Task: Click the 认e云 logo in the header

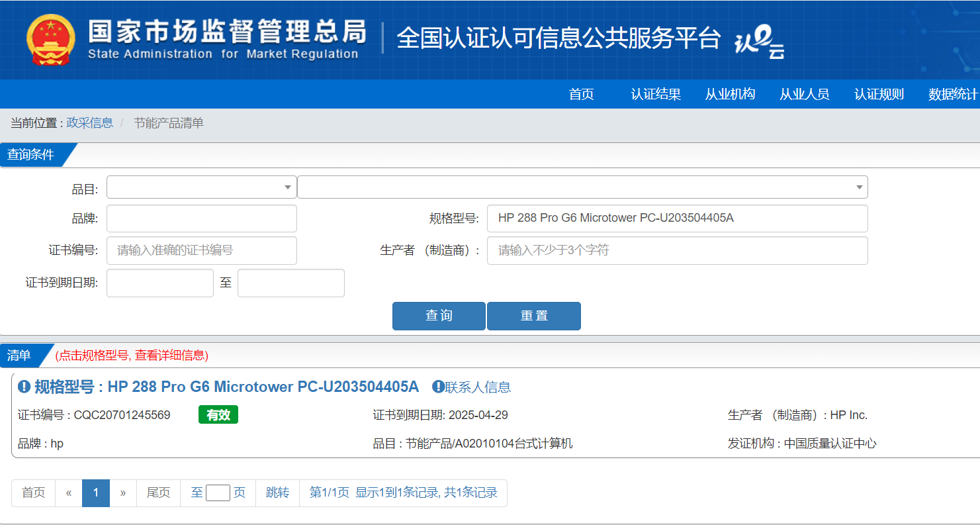Action: point(760,42)
